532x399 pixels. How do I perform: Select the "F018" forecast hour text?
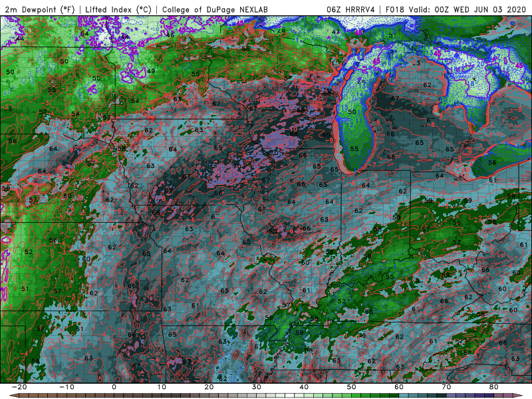tap(395, 9)
